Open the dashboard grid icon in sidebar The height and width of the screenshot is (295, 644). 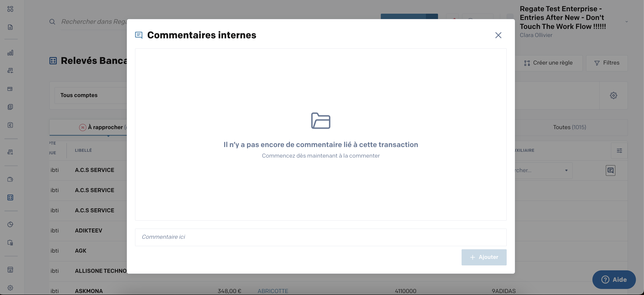(x=10, y=9)
